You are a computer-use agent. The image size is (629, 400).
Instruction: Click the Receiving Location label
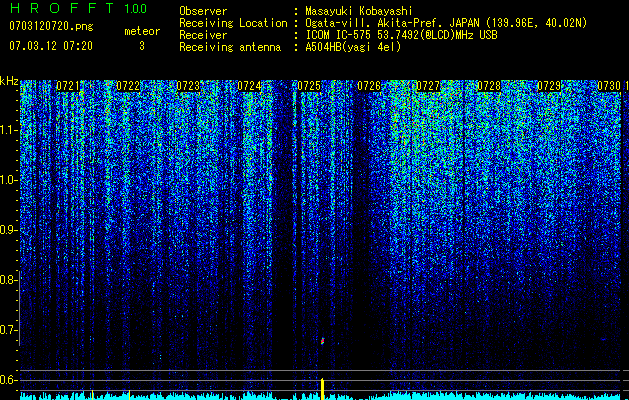pyautogui.click(x=233, y=23)
